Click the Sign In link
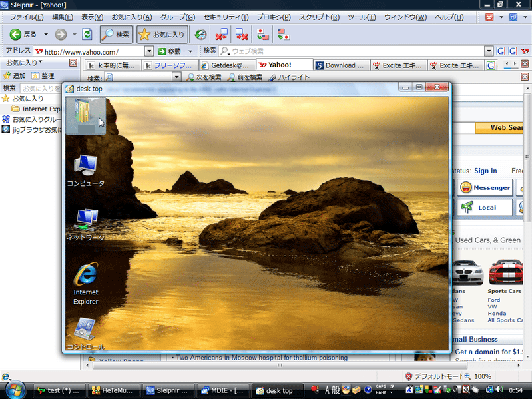 pyautogui.click(x=485, y=171)
